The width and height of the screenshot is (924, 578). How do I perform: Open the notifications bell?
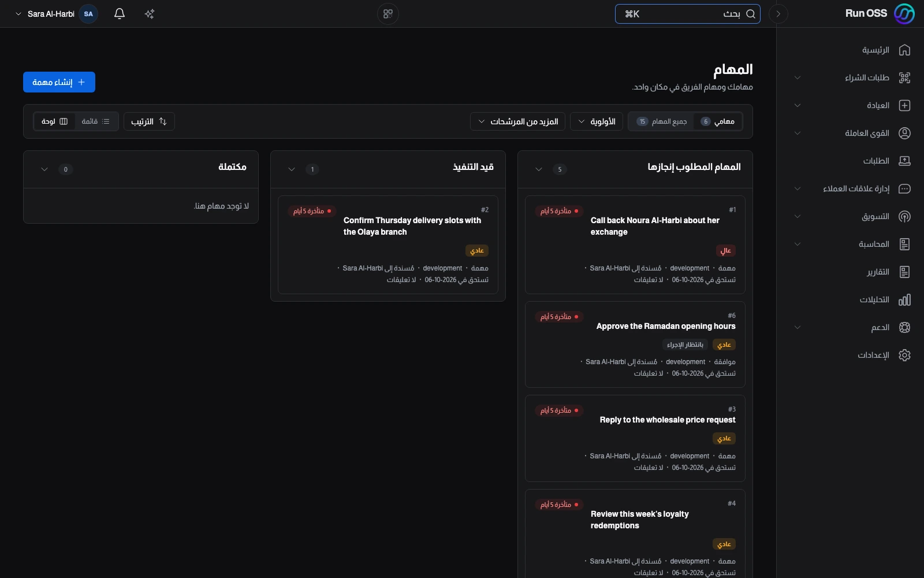coord(120,14)
